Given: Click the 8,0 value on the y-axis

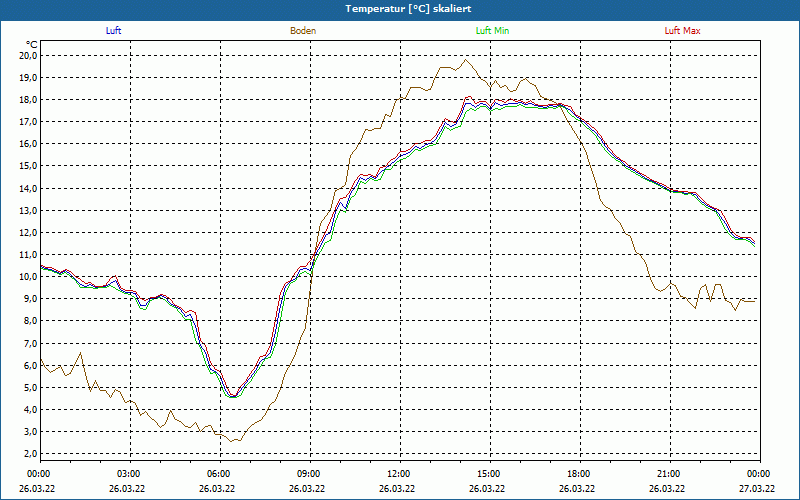Looking at the screenshot, I should 30,321.
